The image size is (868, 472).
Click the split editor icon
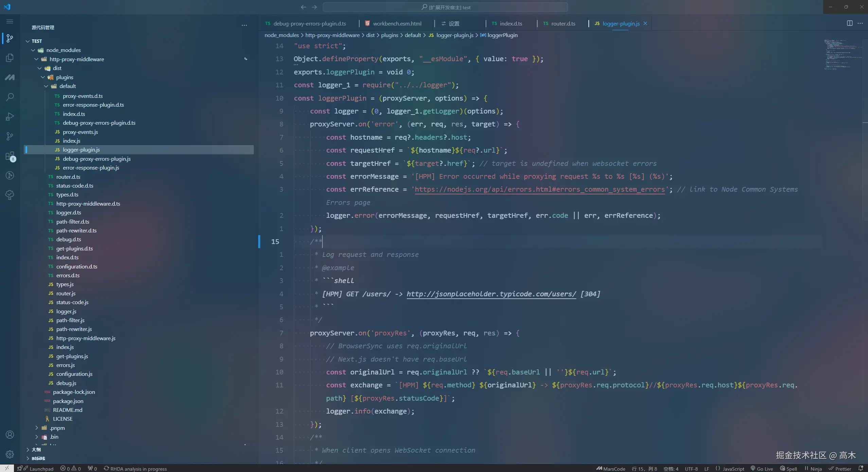point(849,23)
